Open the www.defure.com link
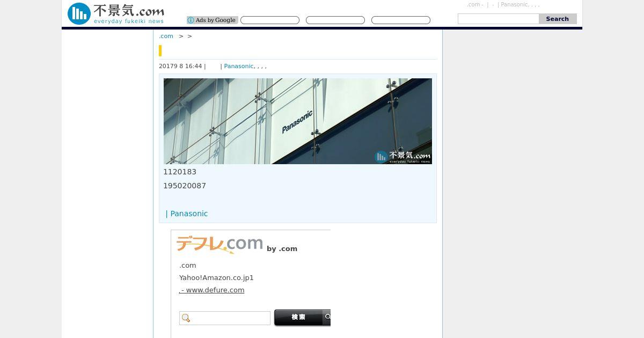This screenshot has width=644, height=338. [x=212, y=290]
